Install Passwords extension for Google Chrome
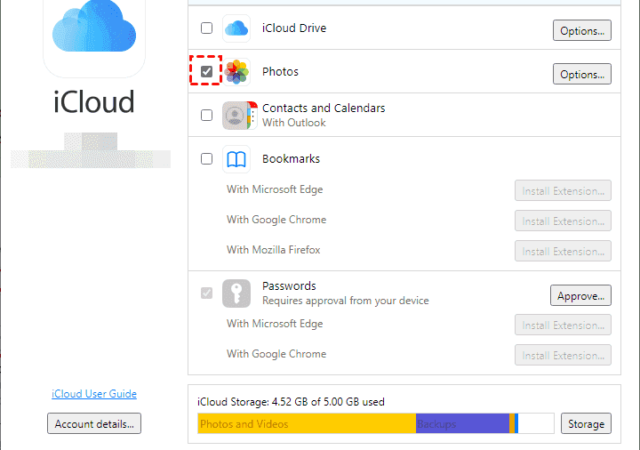640x450 pixels. click(563, 355)
